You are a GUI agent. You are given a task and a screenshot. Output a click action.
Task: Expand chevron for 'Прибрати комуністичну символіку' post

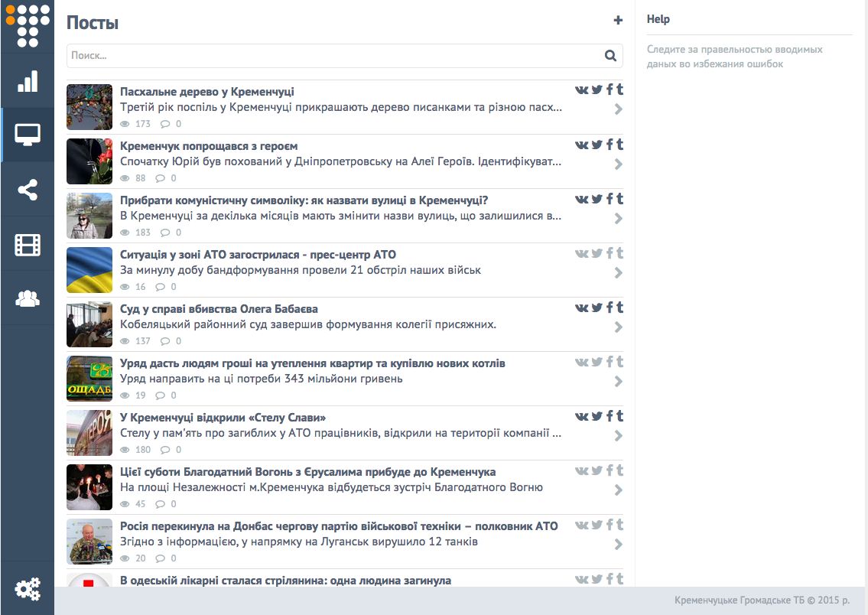619,219
